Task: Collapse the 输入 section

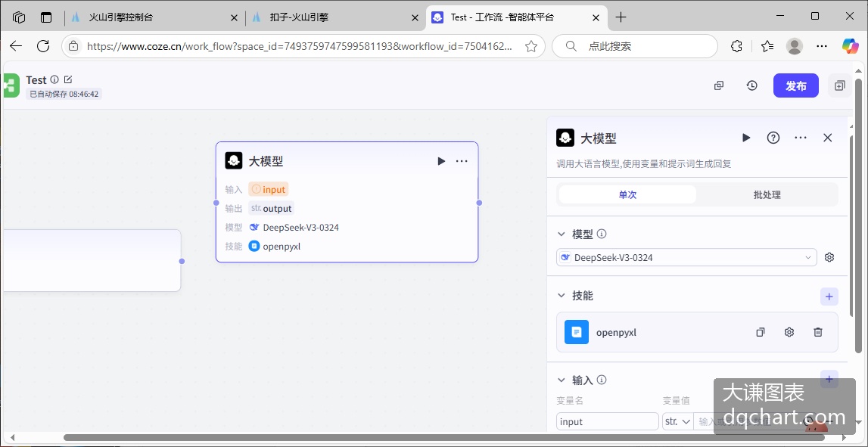Action: (562, 380)
